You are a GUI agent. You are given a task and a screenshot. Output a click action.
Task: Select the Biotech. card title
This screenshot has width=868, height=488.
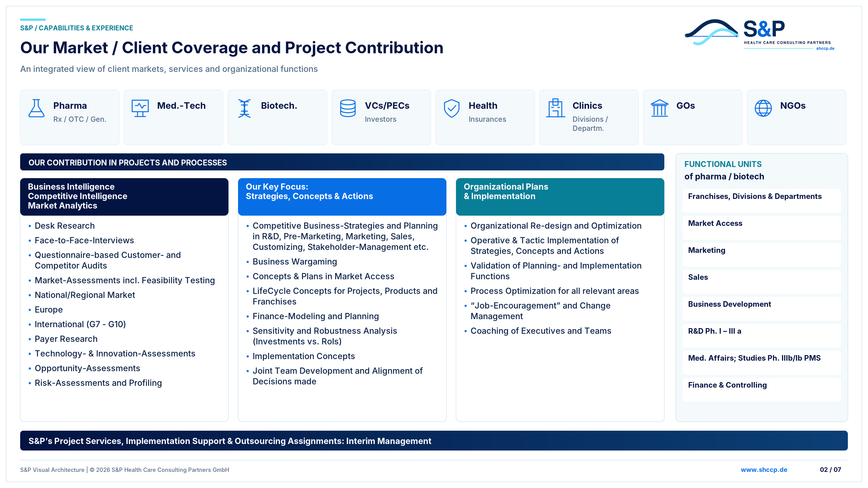coord(279,105)
